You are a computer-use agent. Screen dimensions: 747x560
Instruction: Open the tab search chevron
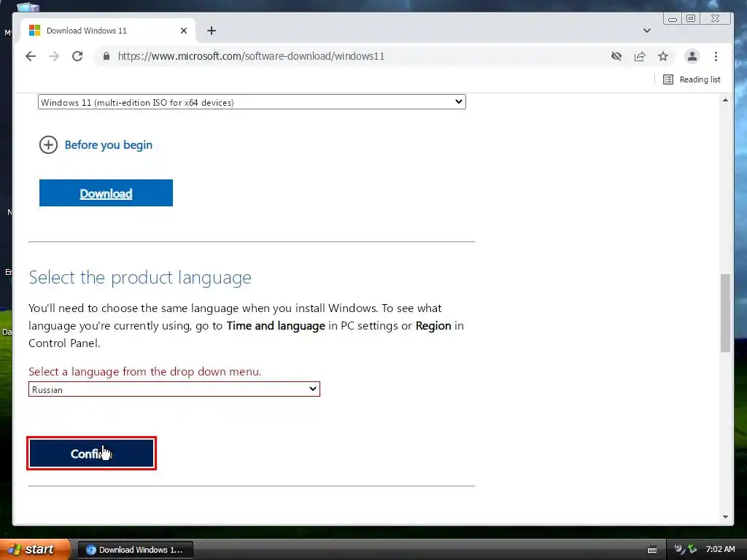click(646, 31)
